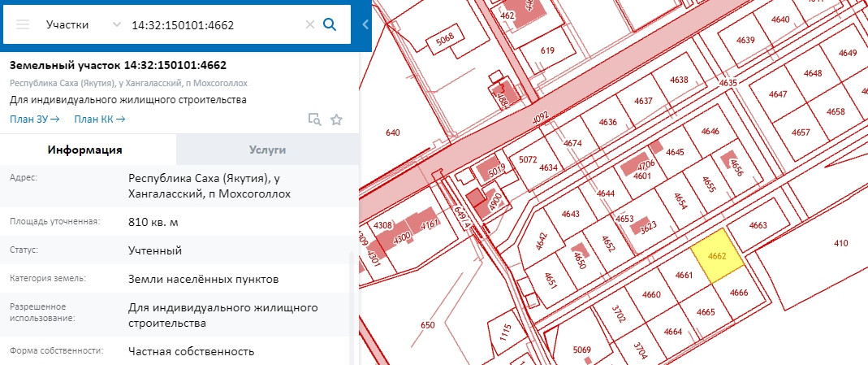The width and height of the screenshot is (868, 365).
Task: Select parcel 5068 on the map
Action: coord(444,37)
